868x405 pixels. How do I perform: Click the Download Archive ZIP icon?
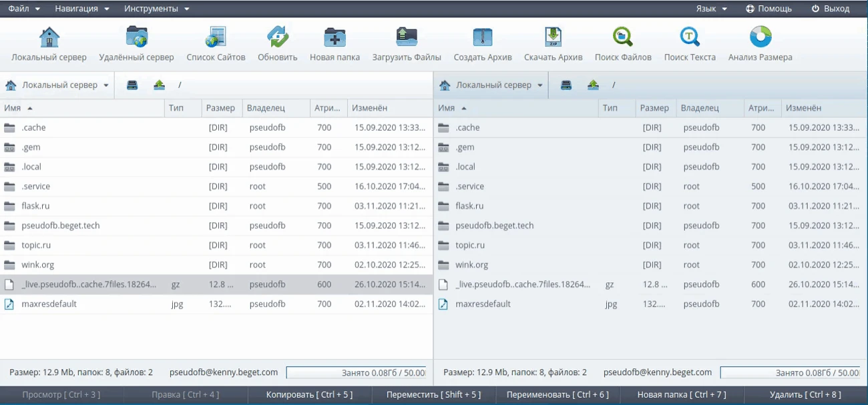click(x=553, y=37)
